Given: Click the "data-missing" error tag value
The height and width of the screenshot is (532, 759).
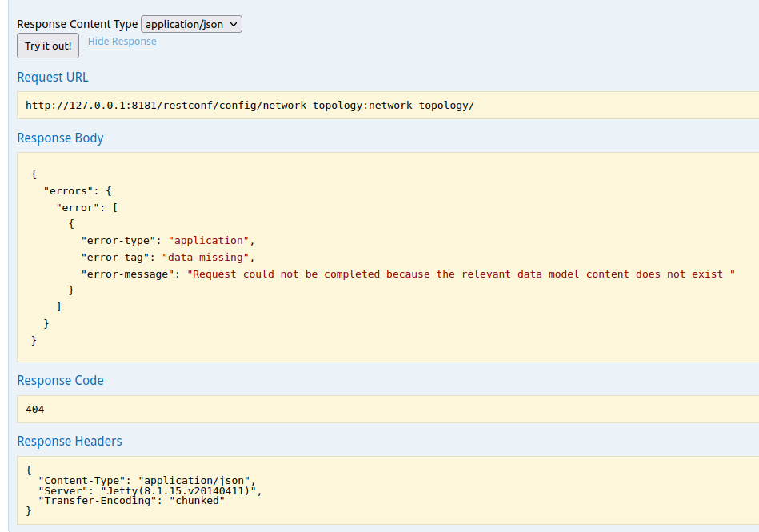Looking at the screenshot, I should [207, 258].
